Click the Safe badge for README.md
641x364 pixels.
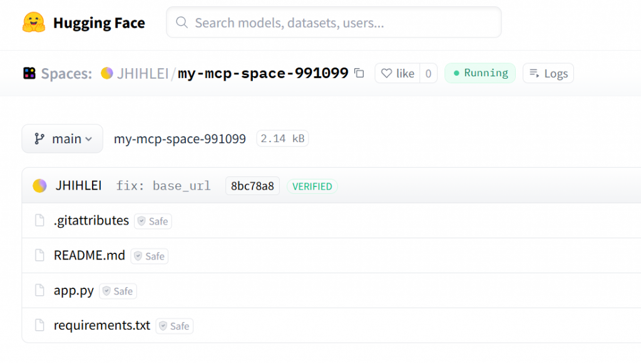150,256
